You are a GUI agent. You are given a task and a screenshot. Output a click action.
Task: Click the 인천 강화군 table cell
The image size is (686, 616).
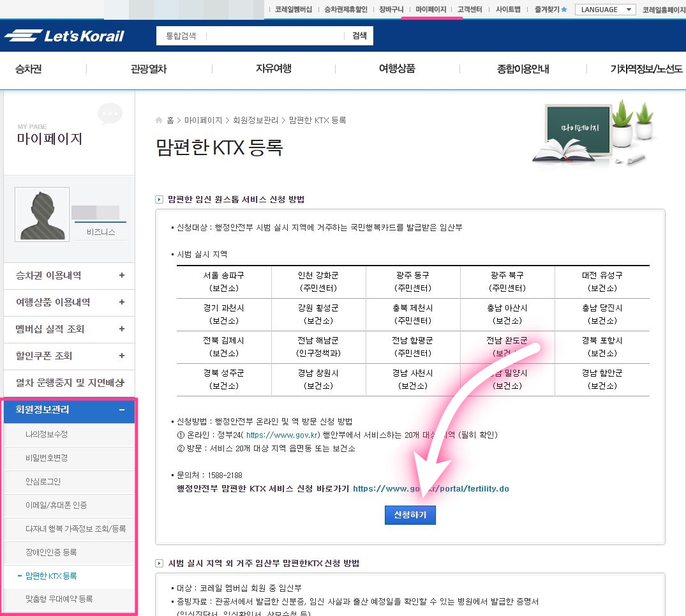tap(318, 282)
